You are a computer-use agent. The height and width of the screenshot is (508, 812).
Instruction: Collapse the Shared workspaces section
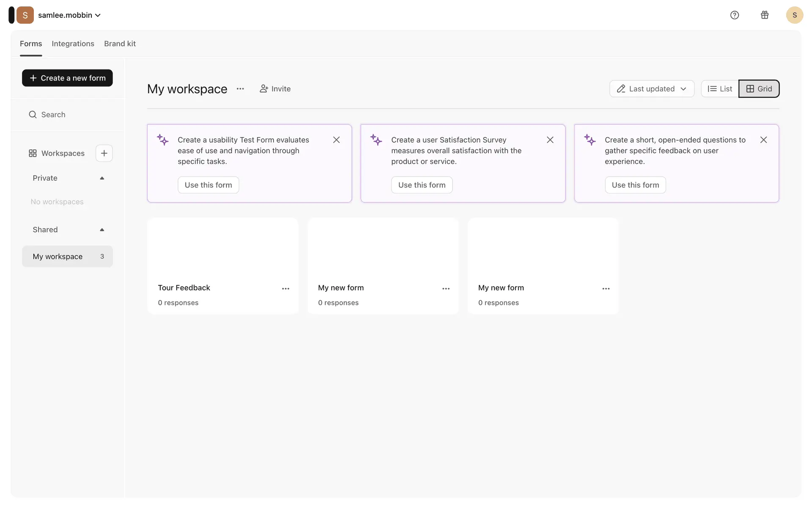pyautogui.click(x=102, y=230)
